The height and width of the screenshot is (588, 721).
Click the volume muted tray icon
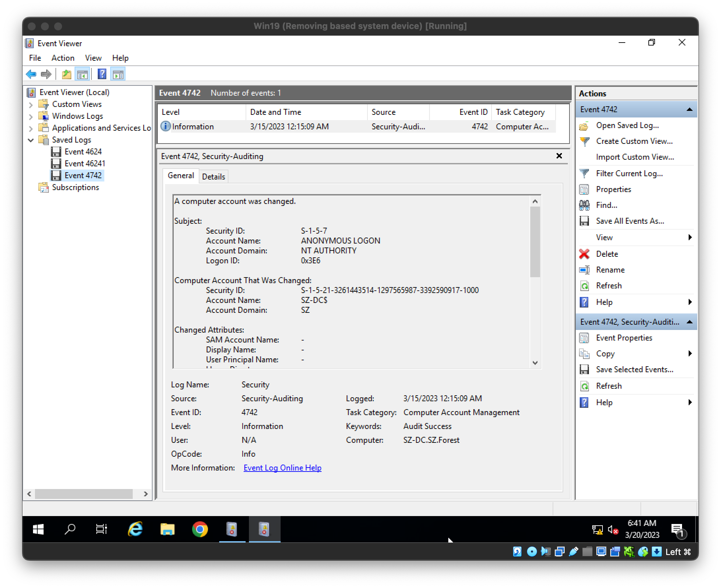click(613, 530)
